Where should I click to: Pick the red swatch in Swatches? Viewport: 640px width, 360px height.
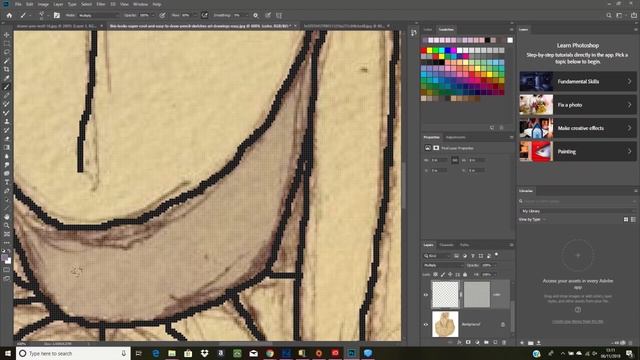[424, 51]
